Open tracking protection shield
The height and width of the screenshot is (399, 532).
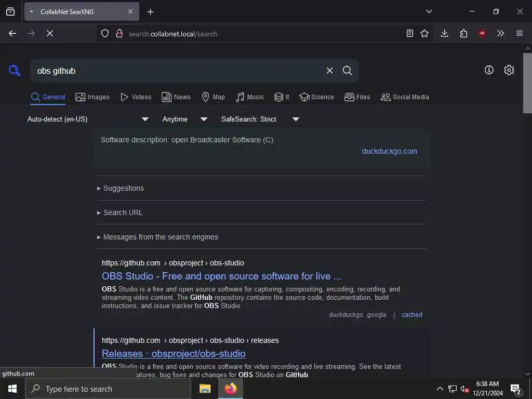(105, 33)
